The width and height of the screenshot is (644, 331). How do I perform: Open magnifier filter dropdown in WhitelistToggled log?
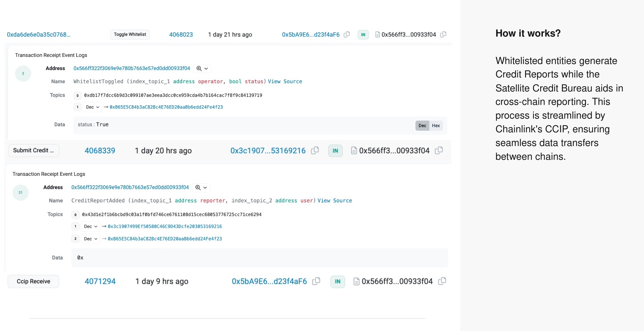(x=202, y=69)
